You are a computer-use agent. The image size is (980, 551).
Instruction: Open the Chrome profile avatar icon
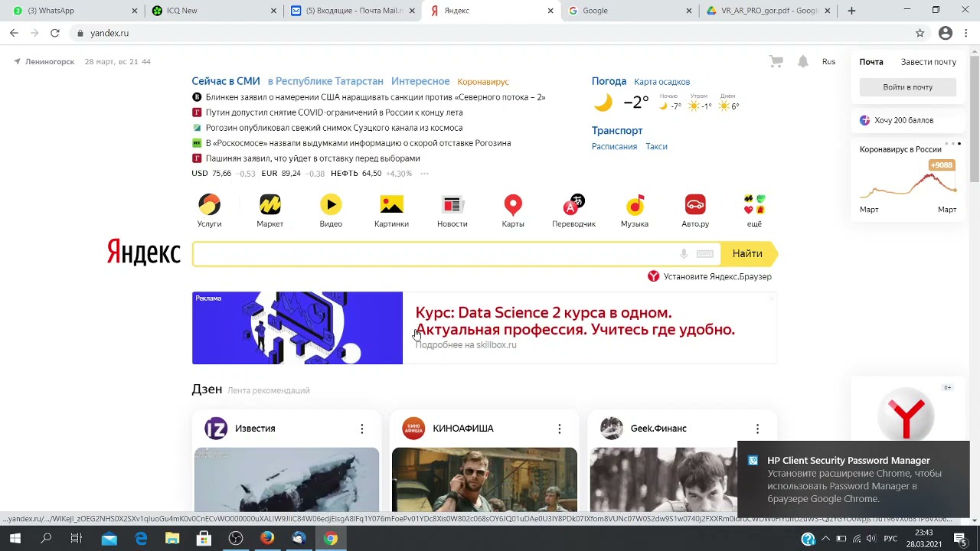946,33
